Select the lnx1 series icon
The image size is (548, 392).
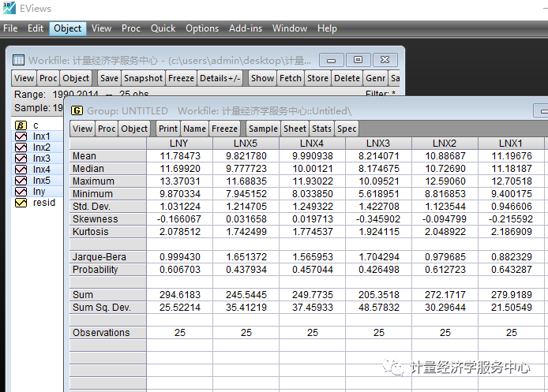(21, 136)
